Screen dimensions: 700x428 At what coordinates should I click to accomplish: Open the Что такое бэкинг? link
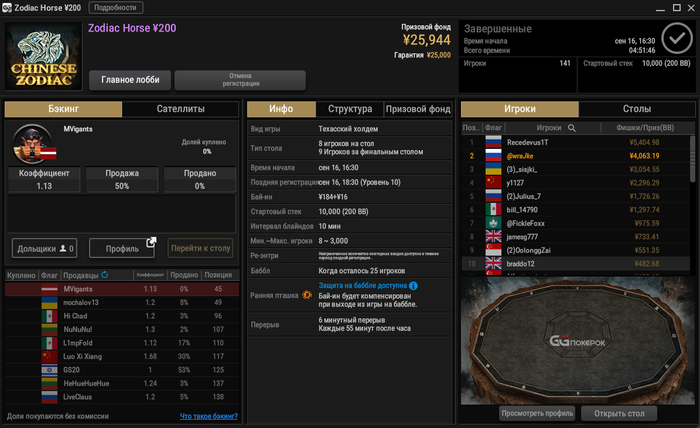pos(208,416)
